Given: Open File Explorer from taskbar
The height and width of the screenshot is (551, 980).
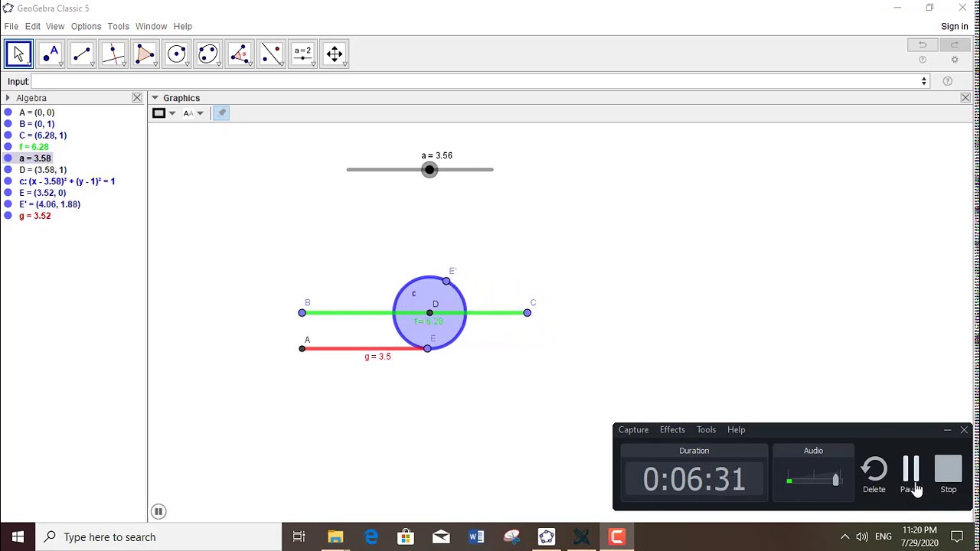Looking at the screenshot, I should (335, 536).
